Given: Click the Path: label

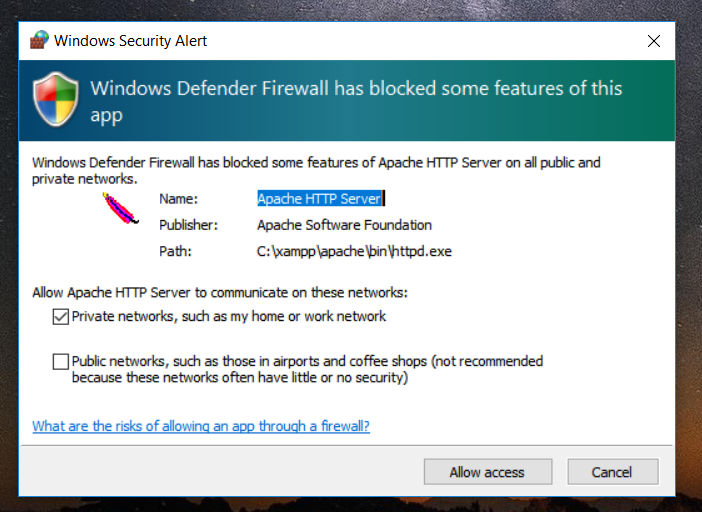Looking at the screenshot, I should [176, 252].
